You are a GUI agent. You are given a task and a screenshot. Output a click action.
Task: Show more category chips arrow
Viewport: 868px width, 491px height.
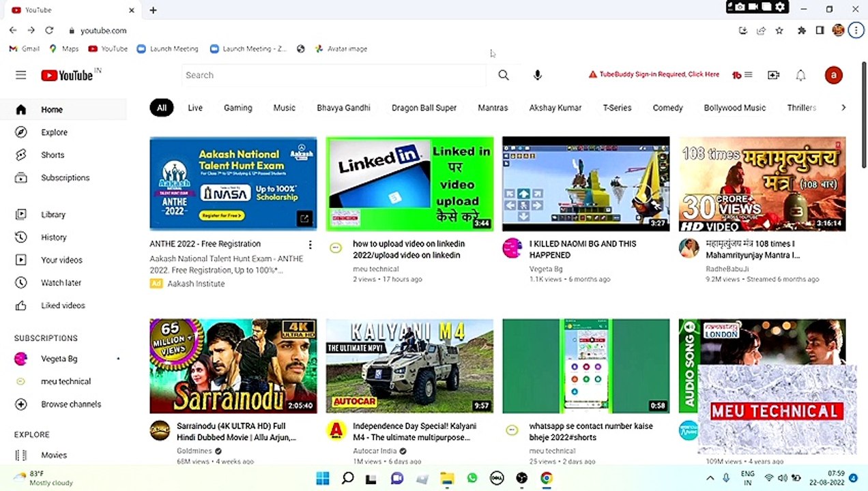coord(843,108)
